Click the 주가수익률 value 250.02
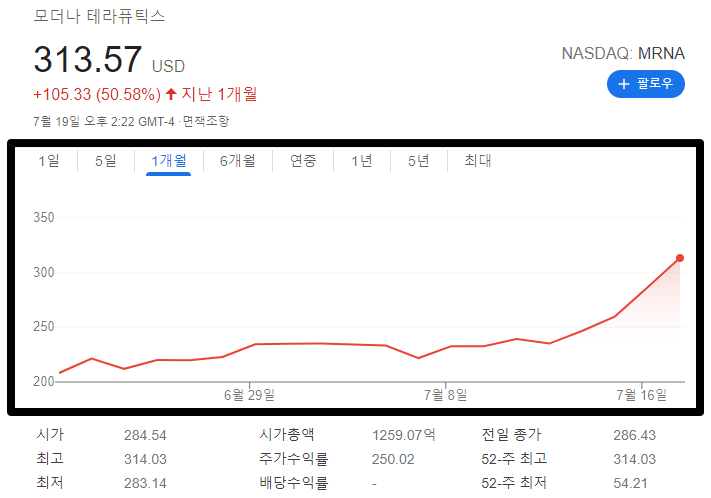711x498 pixels. [393, 459]
